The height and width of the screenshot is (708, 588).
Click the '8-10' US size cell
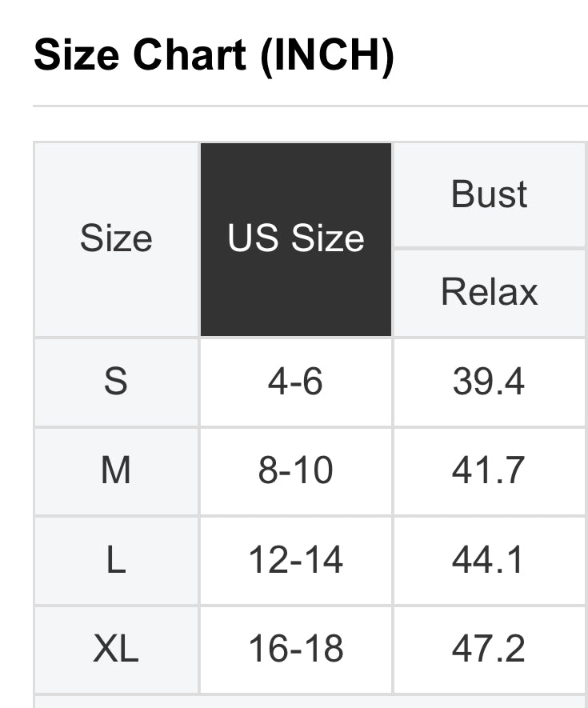click(296, 471)
